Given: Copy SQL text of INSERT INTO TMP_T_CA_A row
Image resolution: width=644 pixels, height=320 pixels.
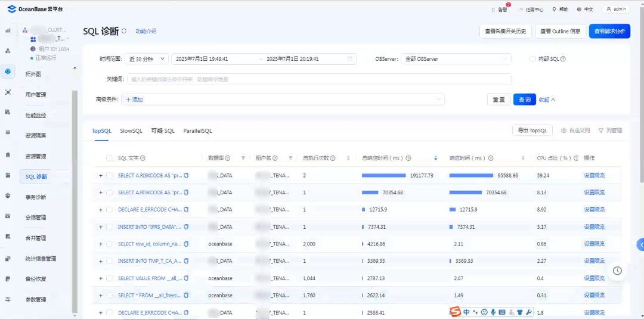Looking at the screenshot, I should click(x=186, y=261).
